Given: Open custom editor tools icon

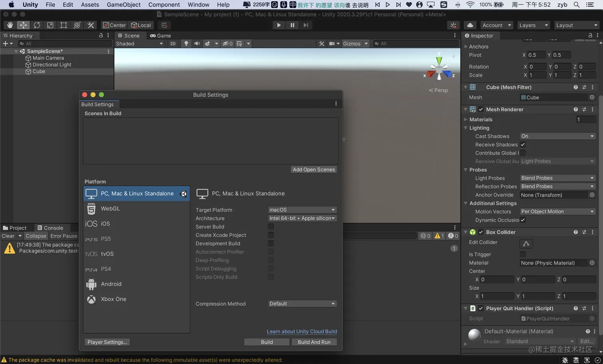Looking at the screenshot, I should pos(91,25).
